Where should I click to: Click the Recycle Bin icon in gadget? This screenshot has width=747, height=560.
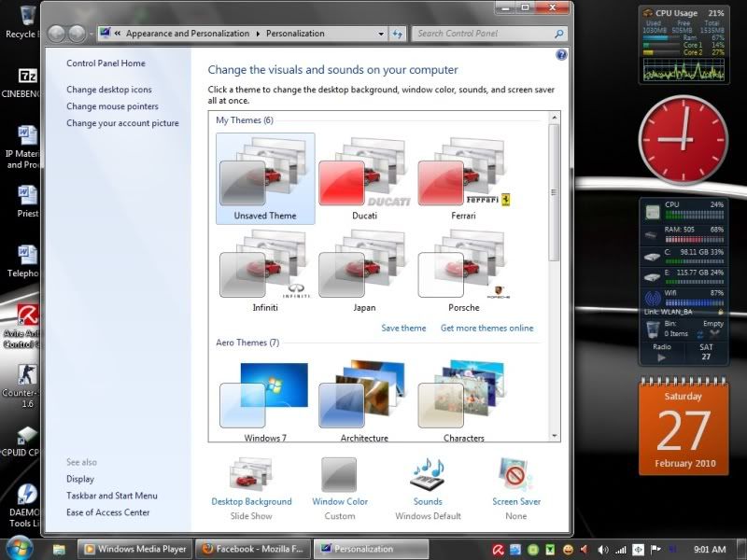pyautogui.click(x=652, y=329)
